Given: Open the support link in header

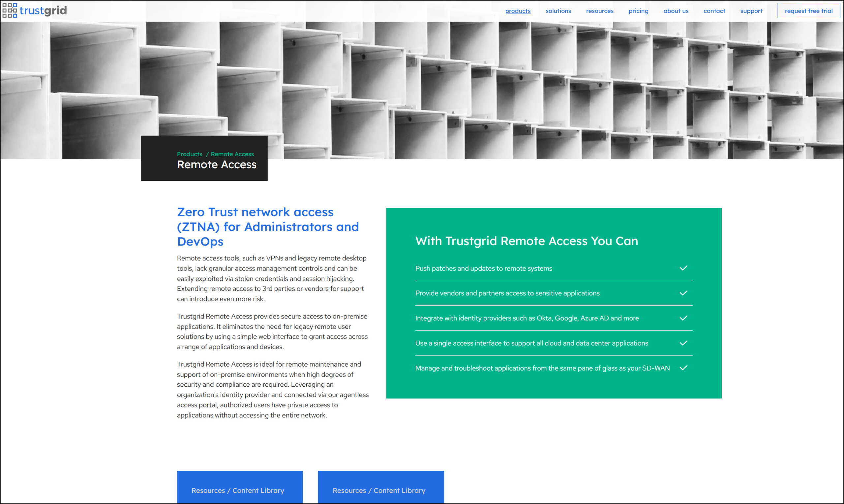Looking at the screenshot, I should coord(751,11).
